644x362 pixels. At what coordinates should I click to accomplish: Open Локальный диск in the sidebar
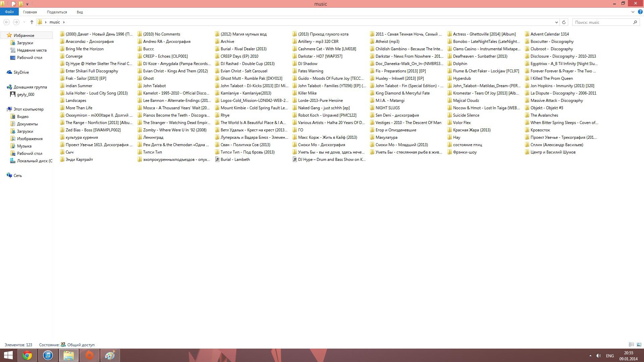[x=31, y=161]
